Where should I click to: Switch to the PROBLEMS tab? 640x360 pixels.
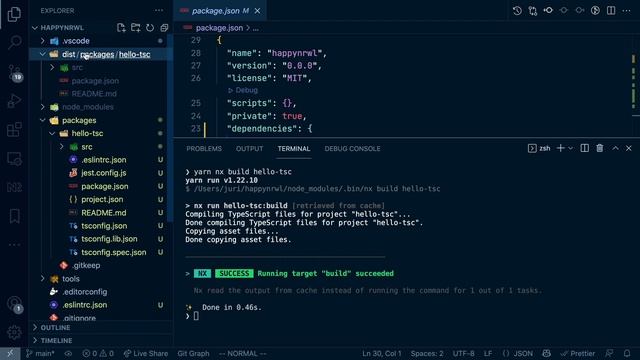[204, 149]
